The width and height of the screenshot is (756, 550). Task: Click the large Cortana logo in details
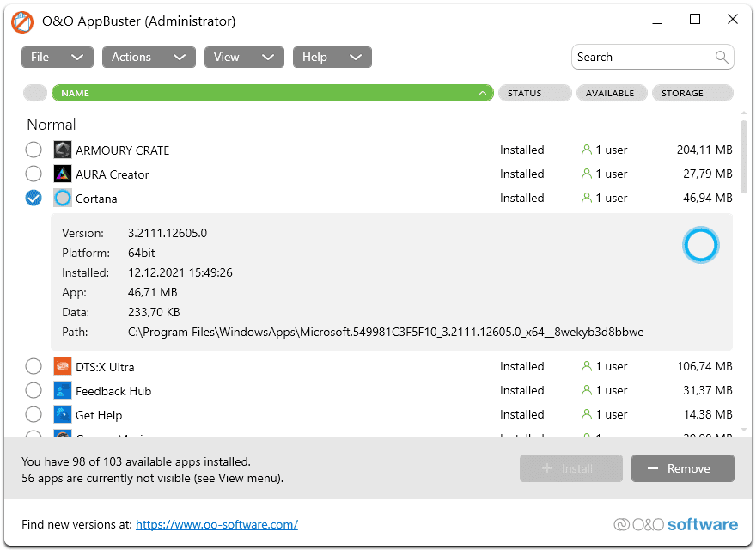[x=700, y=246]
